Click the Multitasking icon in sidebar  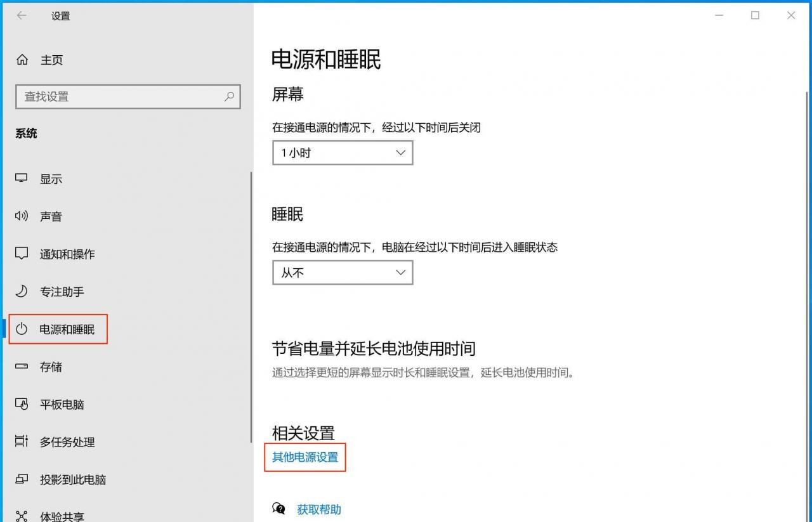[x=22, y=441]
